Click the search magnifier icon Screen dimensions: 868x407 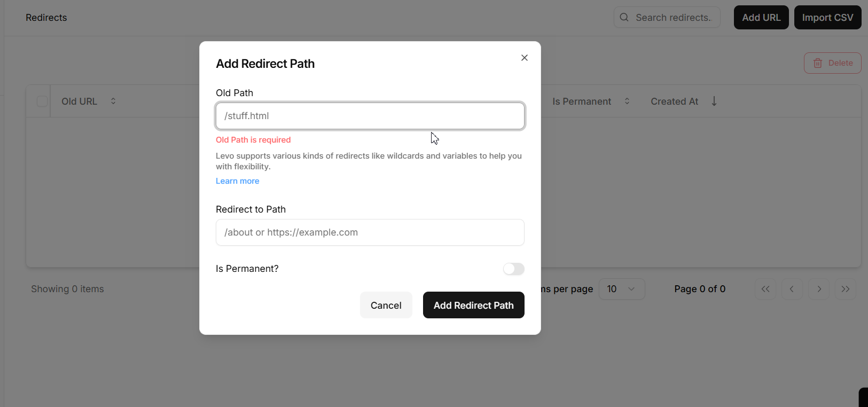[x=624, y=18]
